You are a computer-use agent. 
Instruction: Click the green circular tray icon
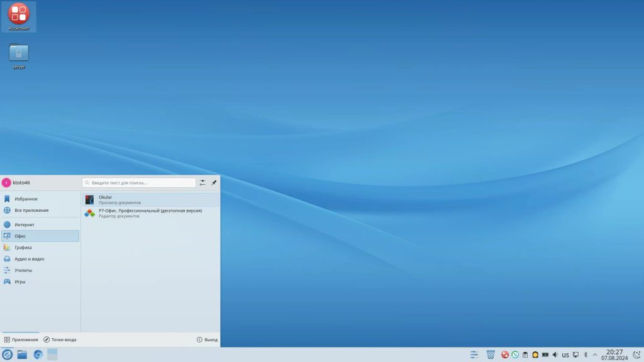click(515, 354)
